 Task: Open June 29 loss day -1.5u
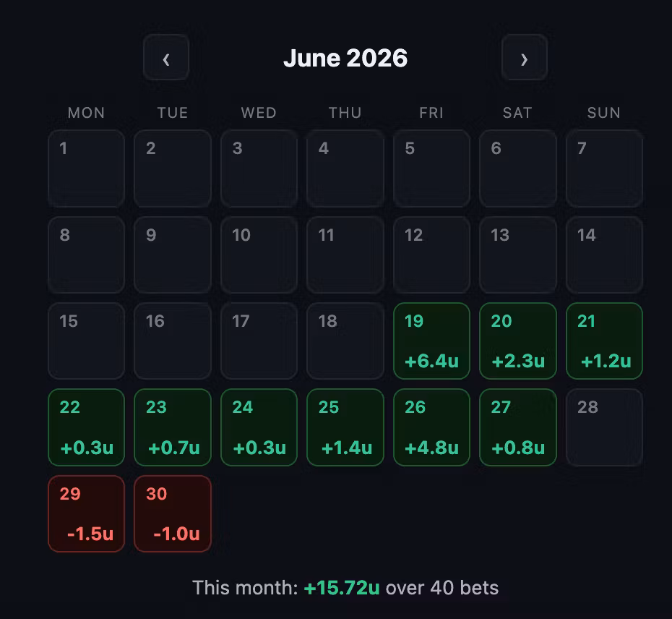86,514
